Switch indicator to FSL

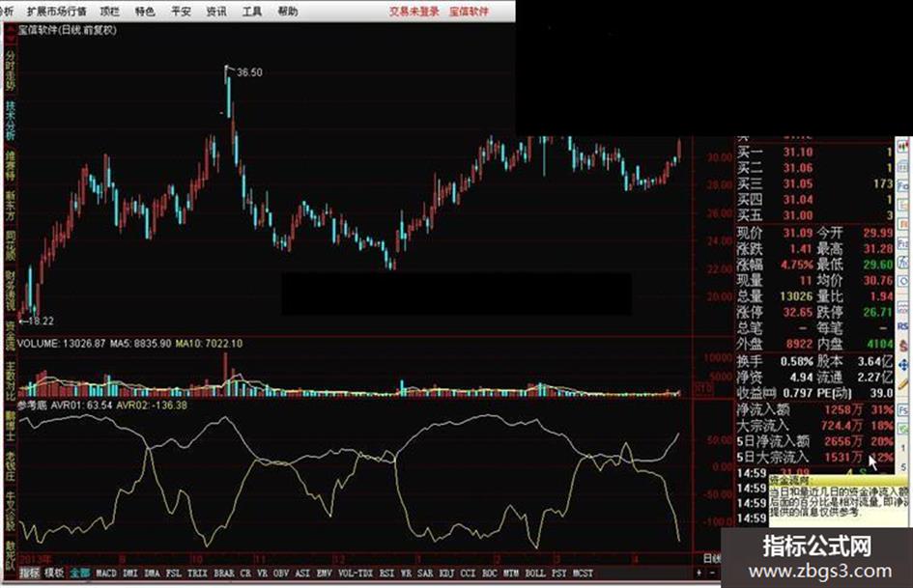(174, 573)
